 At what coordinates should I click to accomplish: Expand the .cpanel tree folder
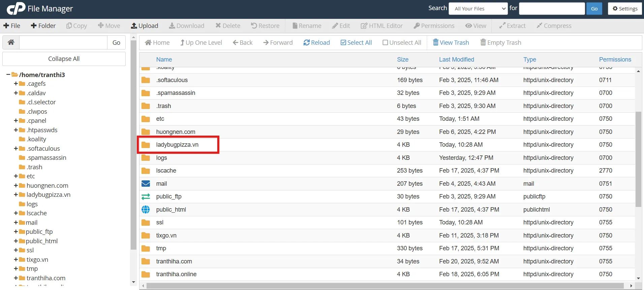16,121
